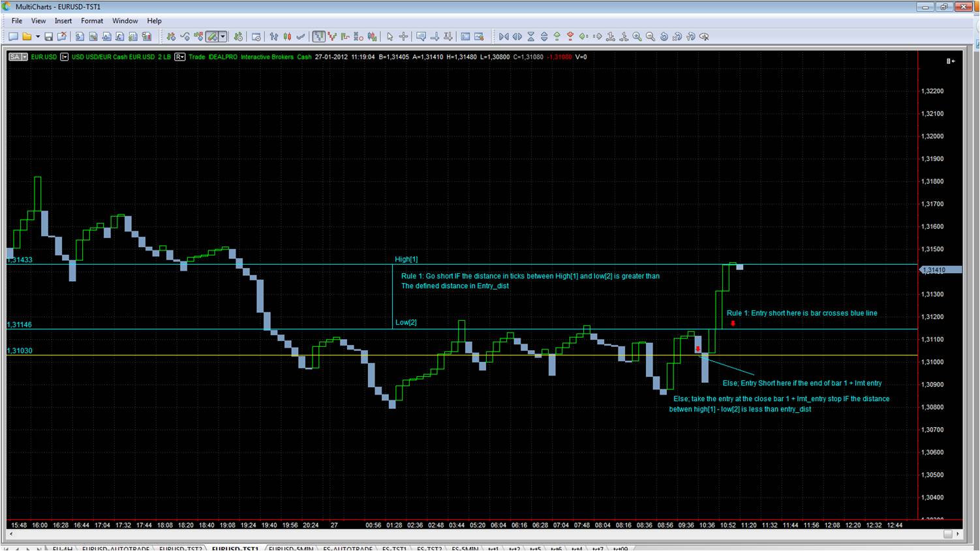Open the Help menu
Screen dimensions: 980x551
(x=154, y=21)
